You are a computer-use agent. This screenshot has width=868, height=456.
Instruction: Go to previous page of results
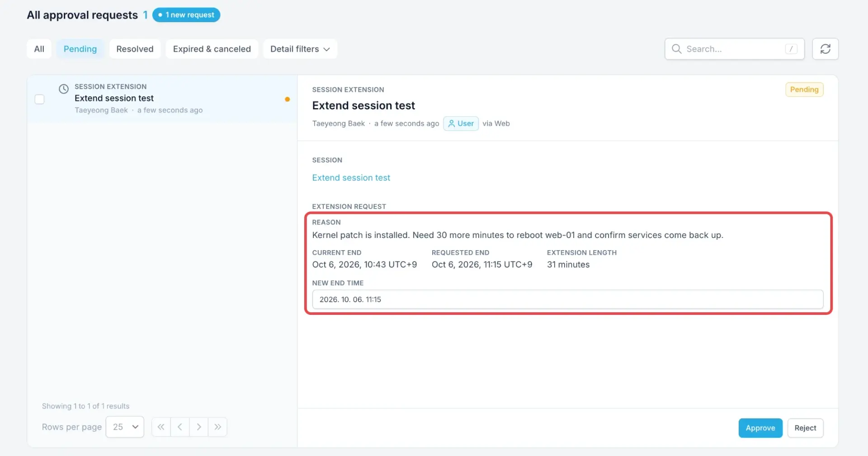(180, 427)
